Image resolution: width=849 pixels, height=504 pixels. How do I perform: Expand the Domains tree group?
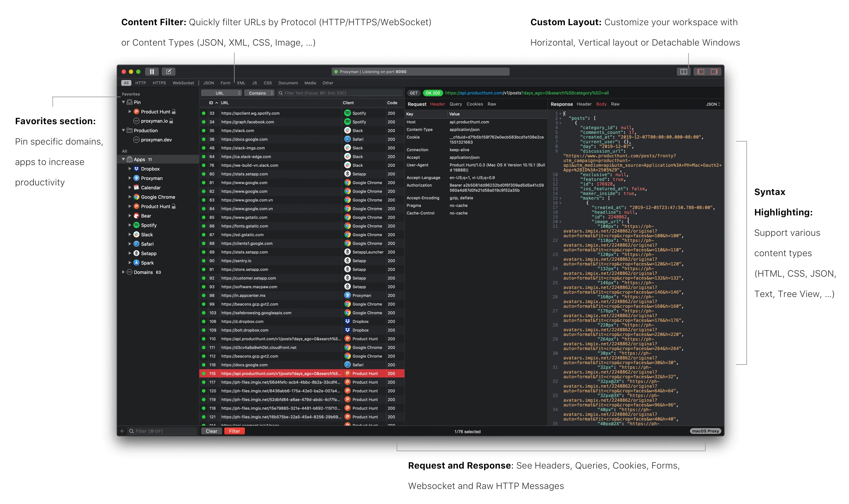point(123,272)
